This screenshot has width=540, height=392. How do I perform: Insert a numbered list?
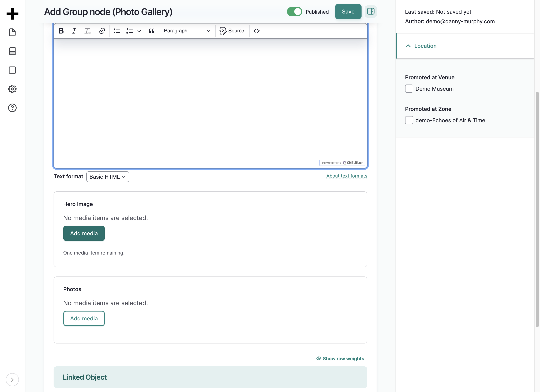(130, 31)
